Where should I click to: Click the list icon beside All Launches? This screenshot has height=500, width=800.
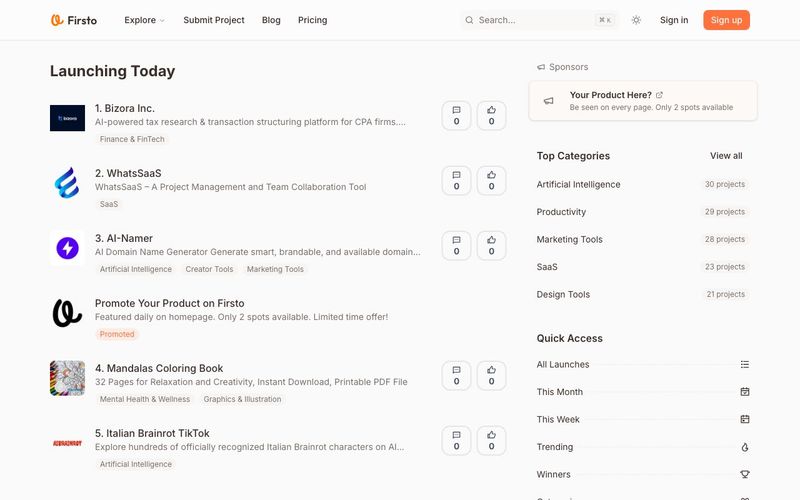pos(745,364)
